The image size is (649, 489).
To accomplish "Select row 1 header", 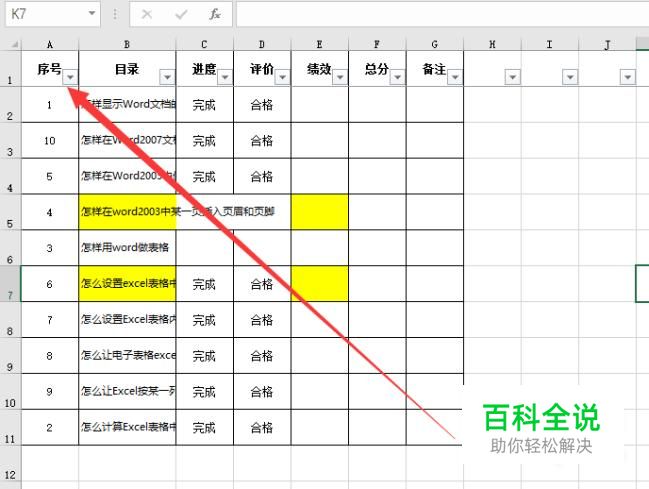I will 10,69.
